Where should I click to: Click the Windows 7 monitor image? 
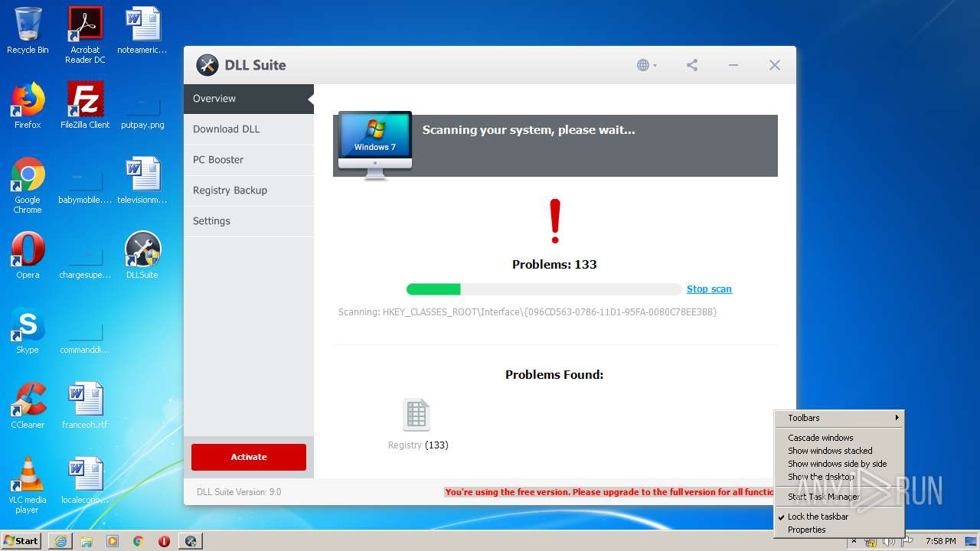click(x=375, y=145)
